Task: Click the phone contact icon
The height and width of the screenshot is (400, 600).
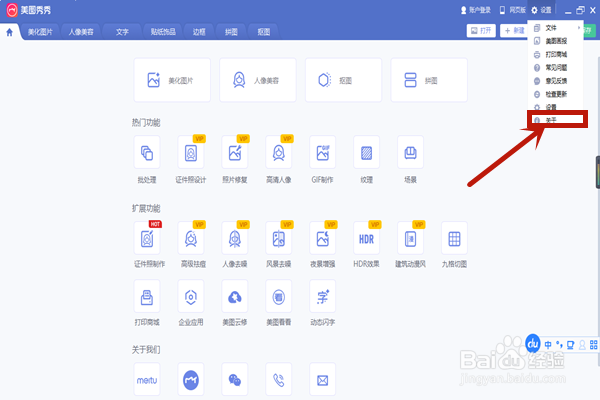Action: pyautogui.click(x=279, y=379)
